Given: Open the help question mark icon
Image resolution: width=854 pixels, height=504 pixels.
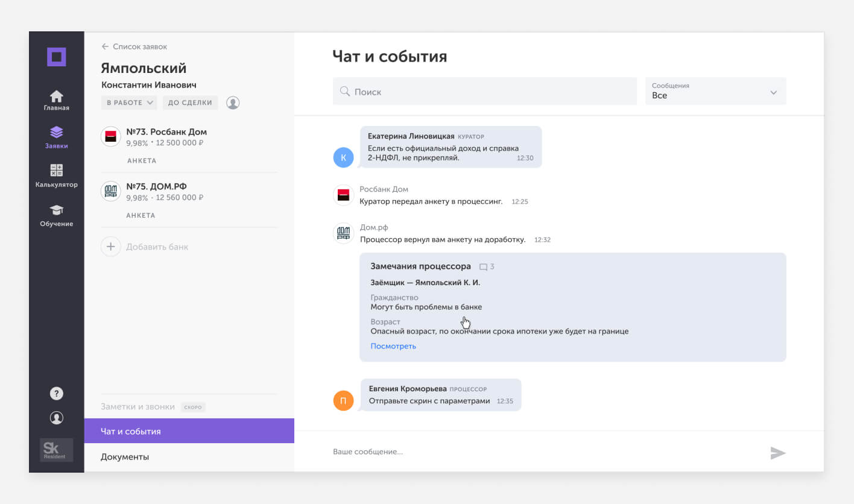Looking at the screenshot, I should point(57,394).
